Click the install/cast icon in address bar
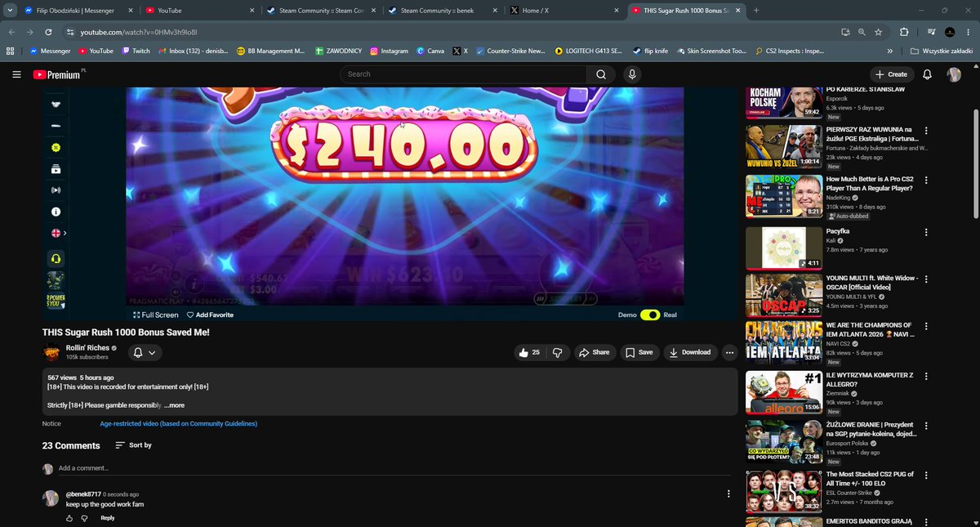Image resolution: width=980 pixels, height=527 pixels. tap(845, 32)
